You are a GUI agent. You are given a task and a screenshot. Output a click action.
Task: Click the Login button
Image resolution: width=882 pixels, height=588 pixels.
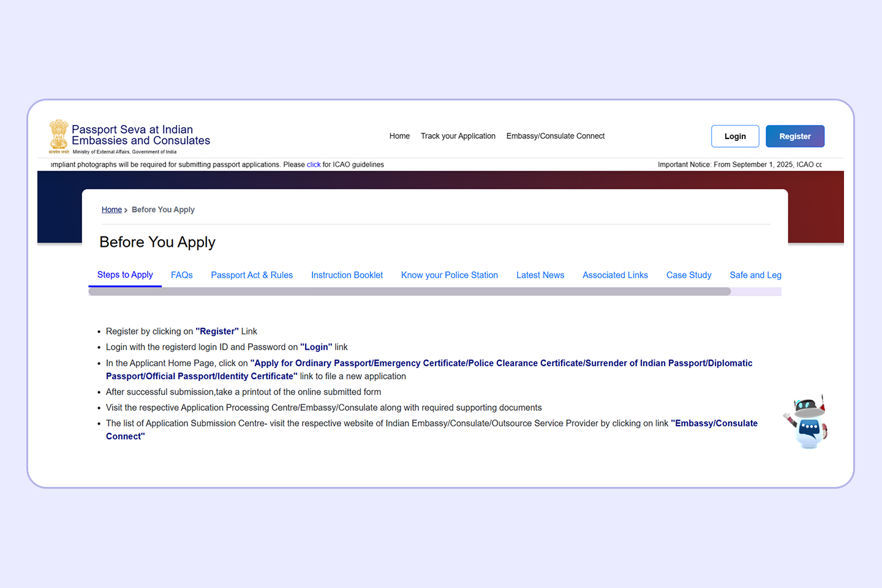735,136
